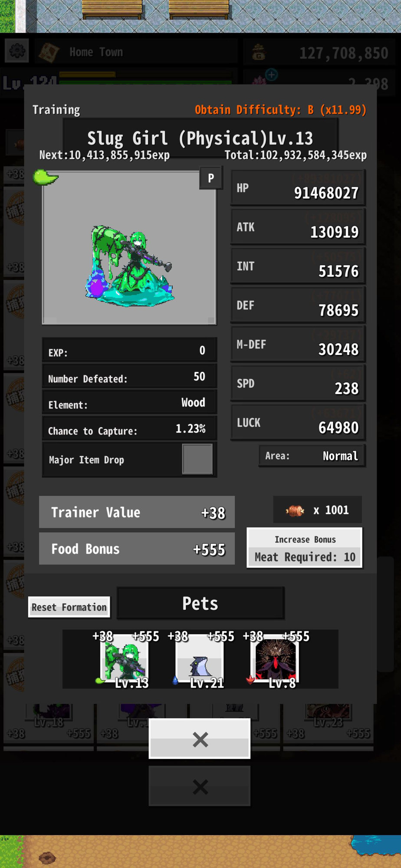This screenshot has width=401, height=868.
Task: Click the lower darkened X button
Action: [200, 786]
